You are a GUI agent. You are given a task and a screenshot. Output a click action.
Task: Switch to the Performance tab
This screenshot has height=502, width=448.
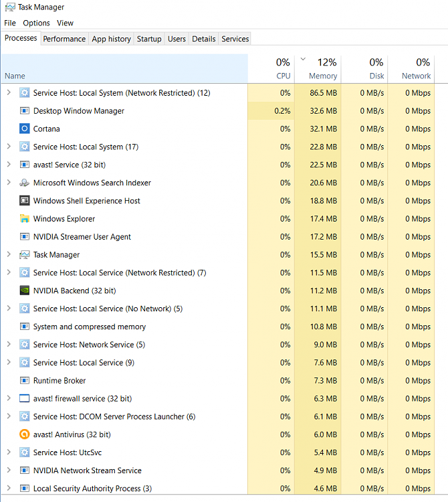(64, 39)
